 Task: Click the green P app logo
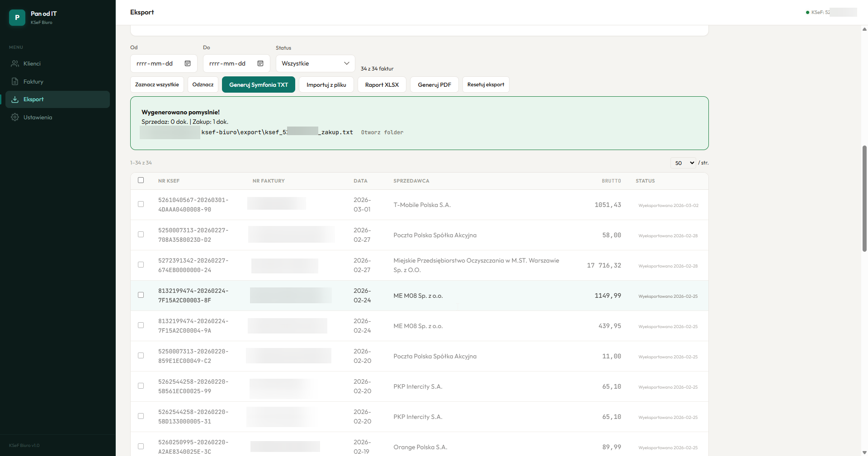point(17,18)
